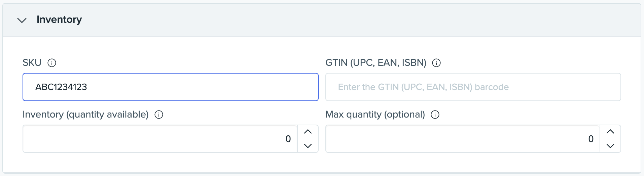The image size is (644, 176).
Task: Click the Max quantity (optional) label
Action: click(375, 115)
